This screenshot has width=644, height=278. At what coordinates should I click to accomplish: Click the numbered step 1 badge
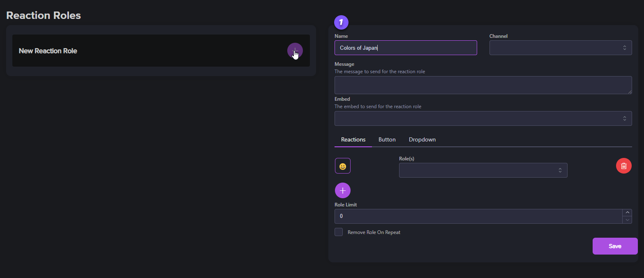[x=341, y=22]
